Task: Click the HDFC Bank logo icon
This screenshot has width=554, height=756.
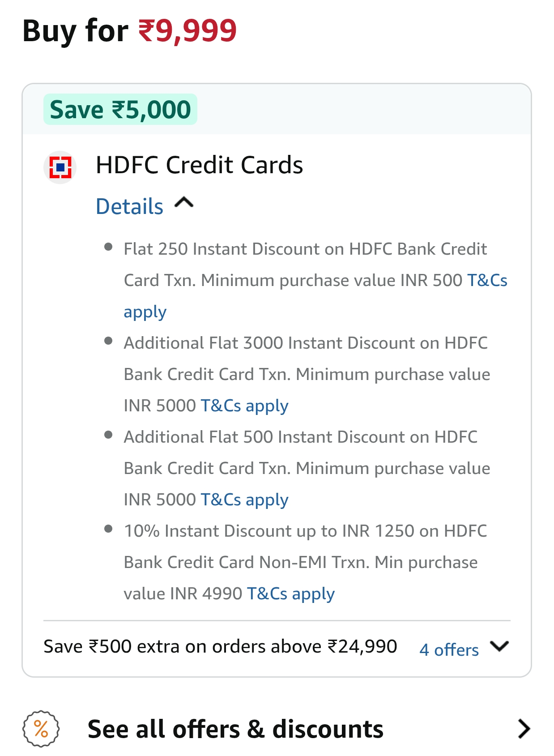Action: point(60,167)
